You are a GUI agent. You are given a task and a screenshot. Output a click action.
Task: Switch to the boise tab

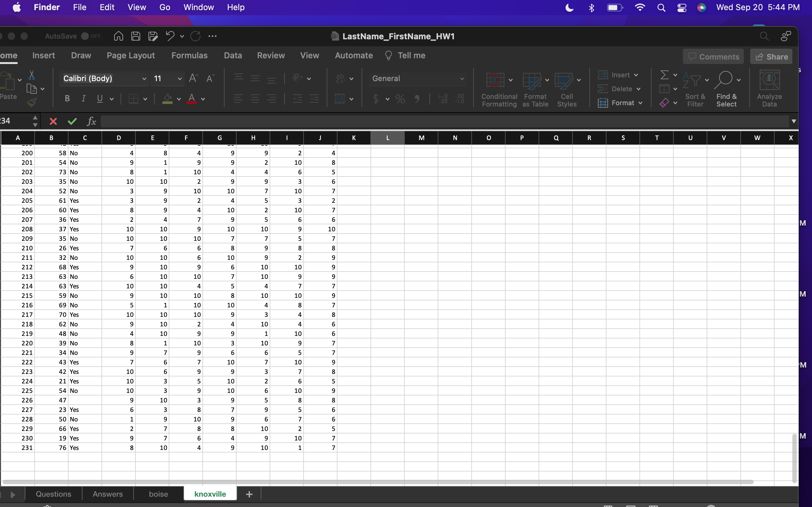(158, 494)
